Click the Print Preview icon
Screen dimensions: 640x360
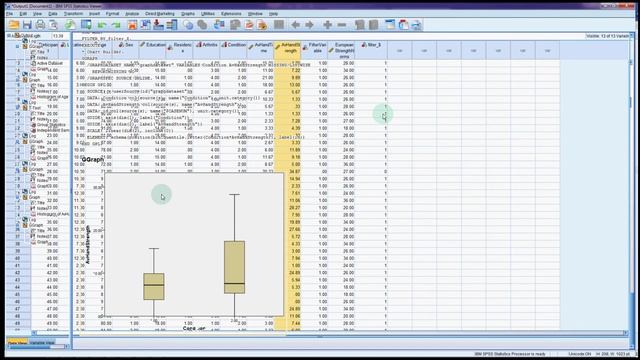pyautogui.click(x=53, y=25)
